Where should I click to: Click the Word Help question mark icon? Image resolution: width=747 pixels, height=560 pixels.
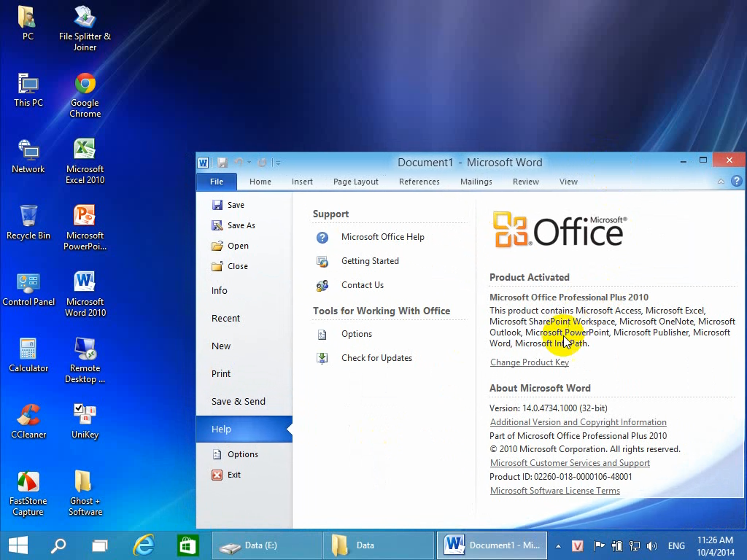(x=736, y=182)
